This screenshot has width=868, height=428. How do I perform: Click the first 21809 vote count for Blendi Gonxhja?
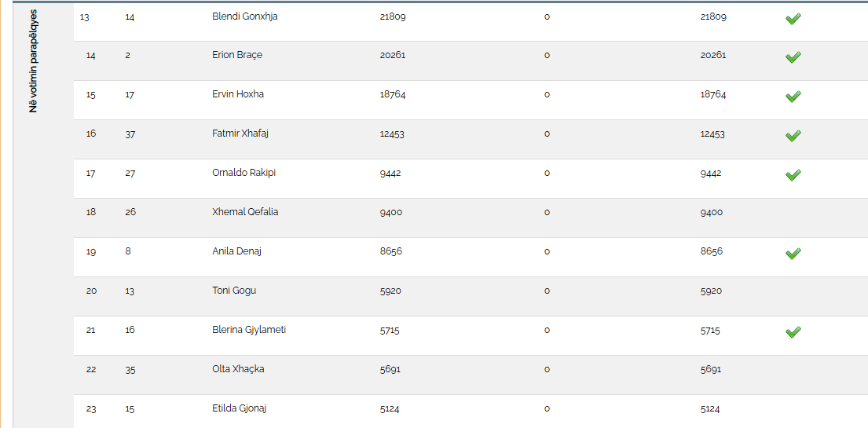393,16
